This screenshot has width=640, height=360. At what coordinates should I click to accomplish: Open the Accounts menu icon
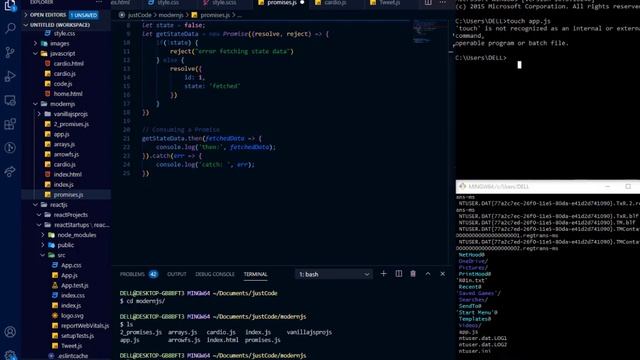10,332
